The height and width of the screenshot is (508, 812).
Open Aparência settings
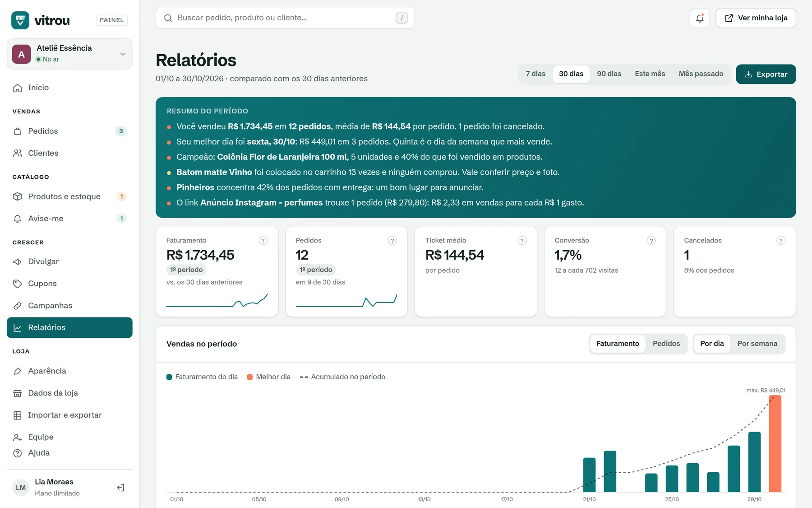coord(69,371)
